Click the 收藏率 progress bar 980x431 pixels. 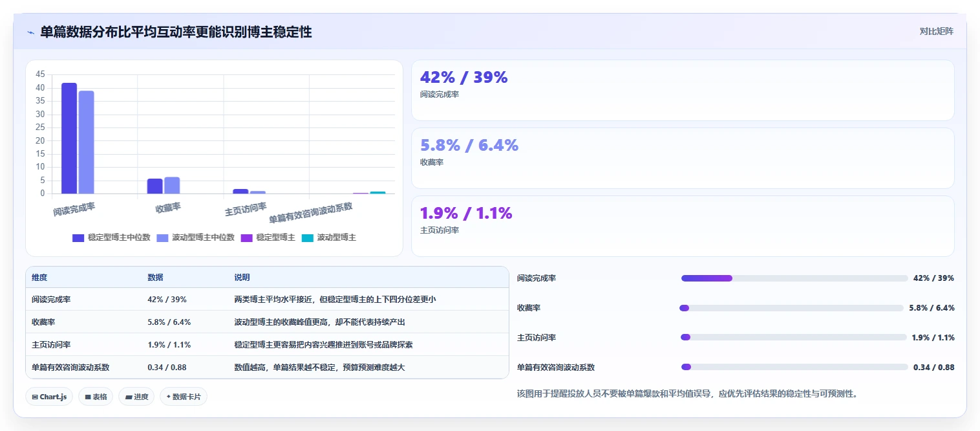click(x=791, y=308)
